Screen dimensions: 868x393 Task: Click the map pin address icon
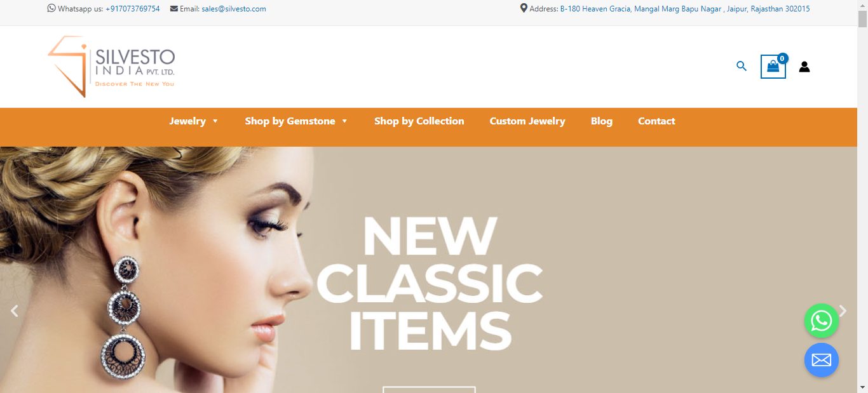(524, 8)
